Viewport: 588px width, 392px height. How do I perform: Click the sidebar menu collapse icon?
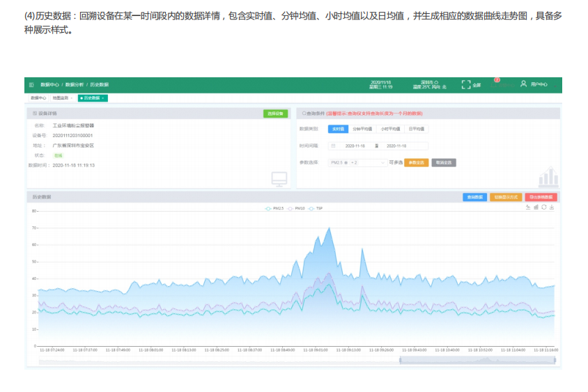click(31, 84)
